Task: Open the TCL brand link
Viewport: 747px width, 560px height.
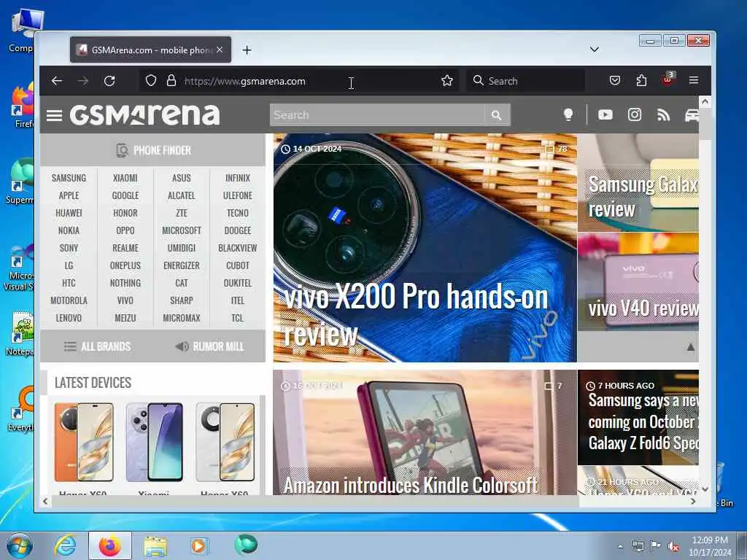Action: pyautogui.click(x=238, y=318)
